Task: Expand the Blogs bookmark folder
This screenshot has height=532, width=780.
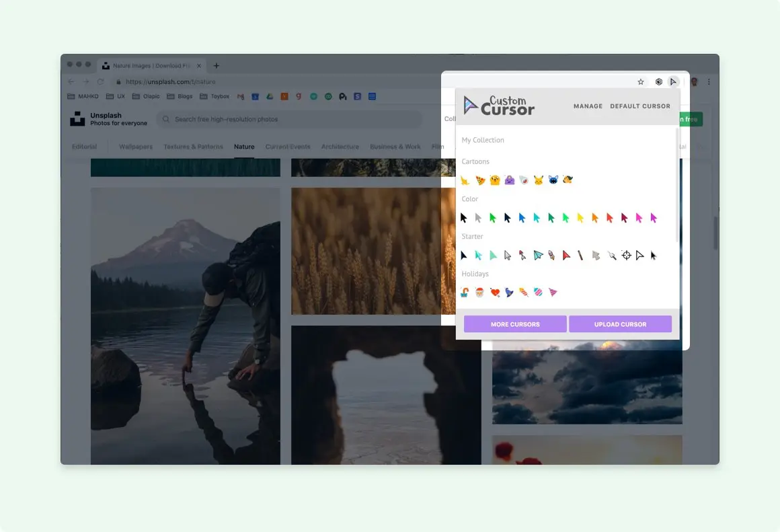Action: click(x=180, y=96)
